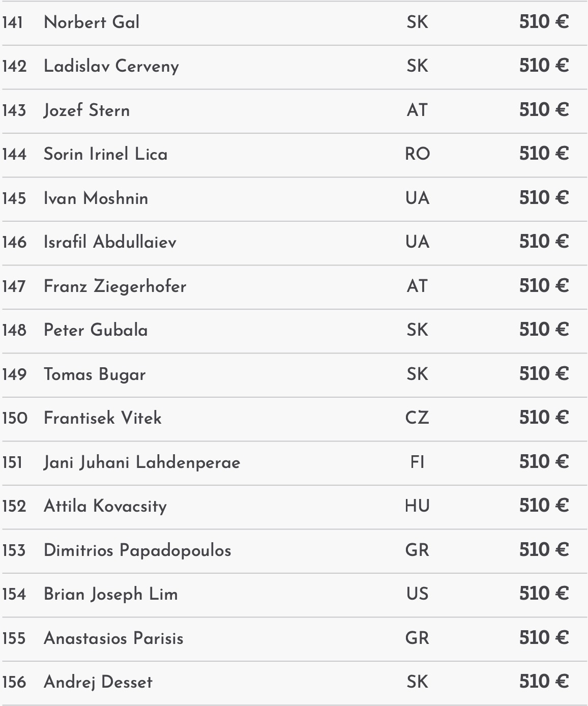
Task: Select Frantisek Vitek entry
Action: (x=102, y=418)
